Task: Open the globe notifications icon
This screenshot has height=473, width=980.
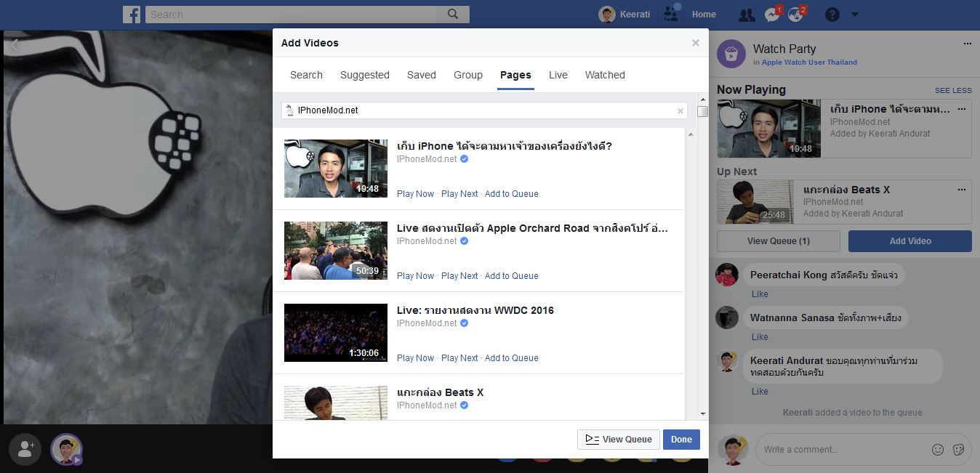Action: tap(797, 15)
